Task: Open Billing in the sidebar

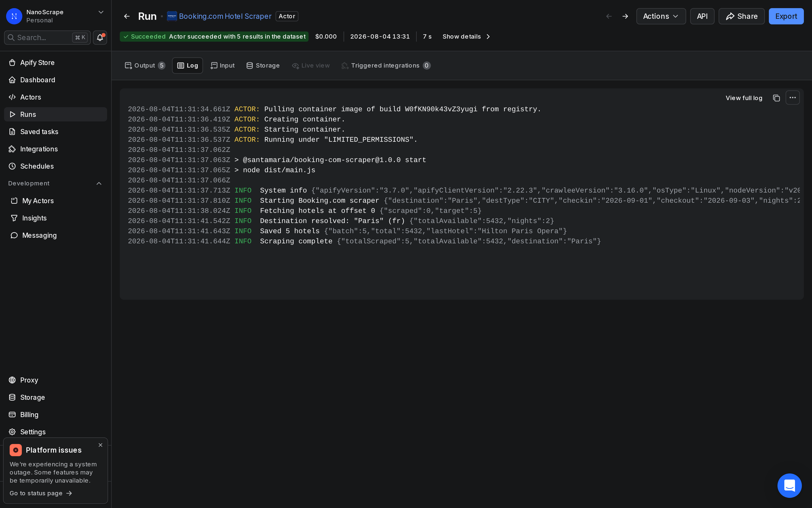Action: point(55,415)
